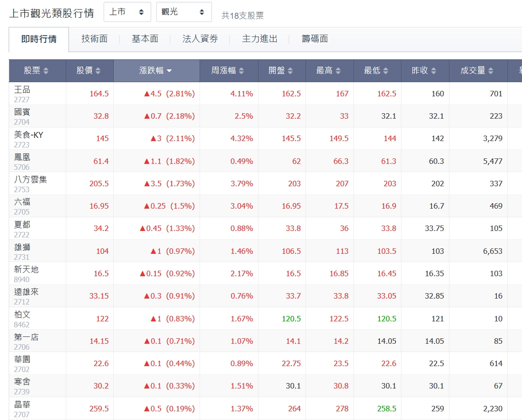Click 晶華 volume 2,230

(x=493, y=409)
